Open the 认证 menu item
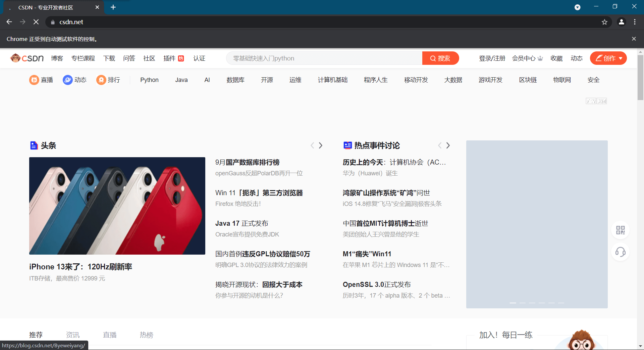Viewport: 644px width, 350px height. (x=199, y=58)
